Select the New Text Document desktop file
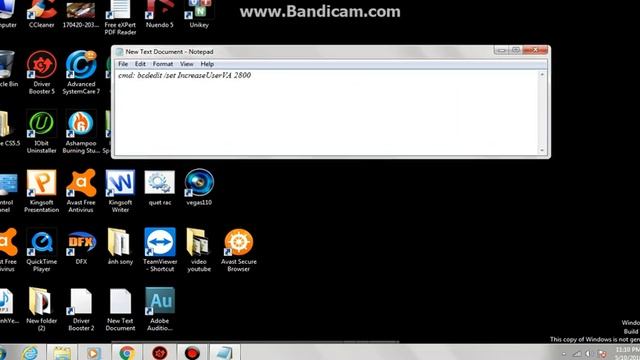This screenshot has height=360, width=640. coord(120,309)
